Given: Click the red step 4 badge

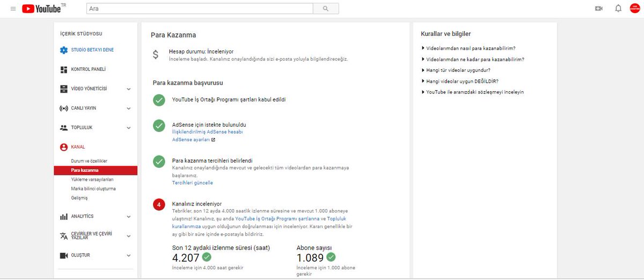Looking at the screenshot, I should click(159, 205).
